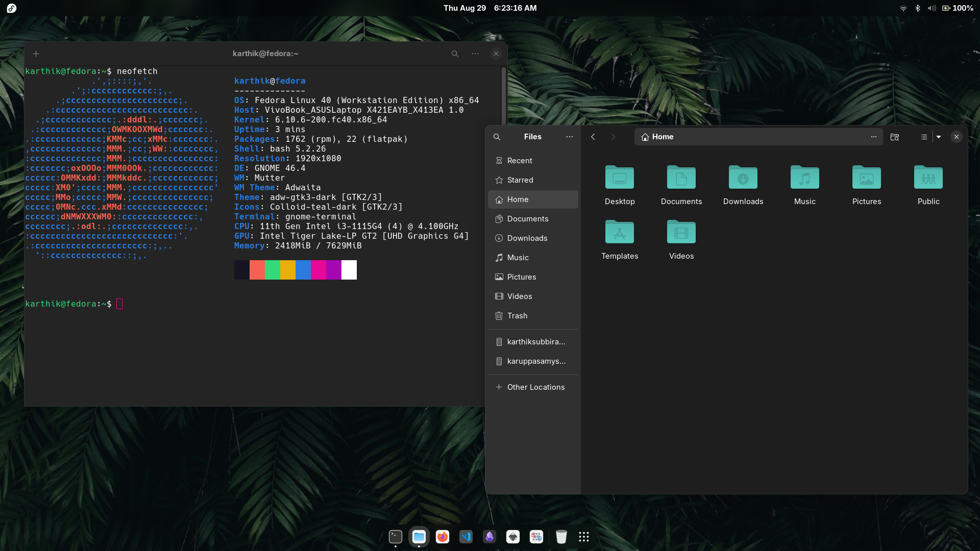Select the Videos folder icon in the grid

click(681, 232)
